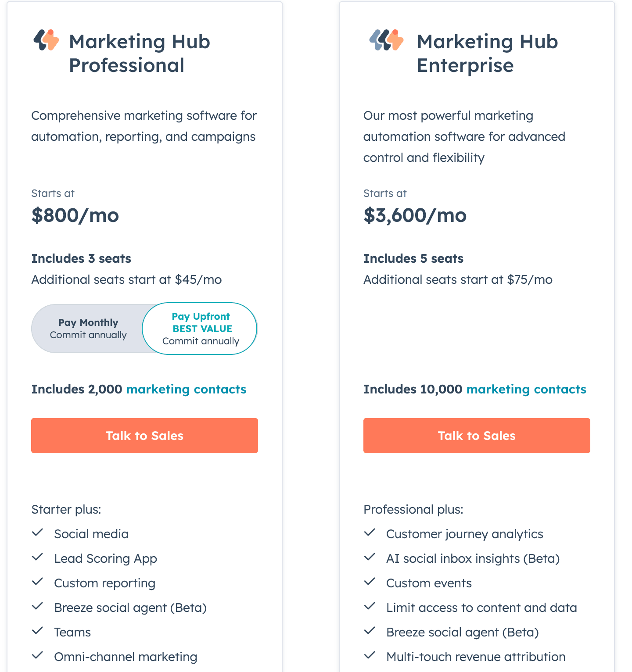
Task: Switch billing to Pay Monthly
Action: [88, 329]
